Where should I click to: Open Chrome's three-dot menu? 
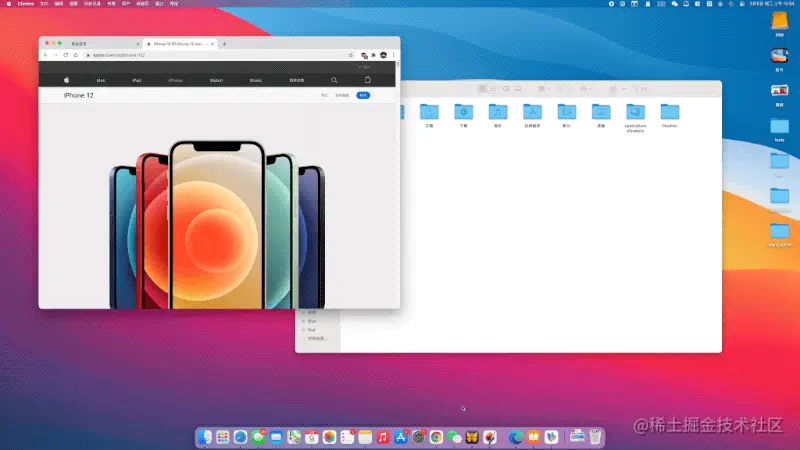pos(393,55)
